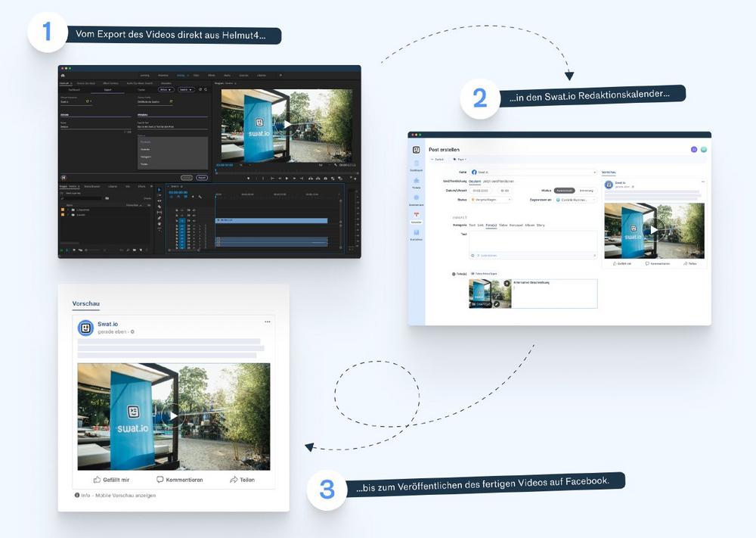The height and width of the screenshot is (538, 756).
Task: Click Teilen in the large preview post
Action: point(242,480)
